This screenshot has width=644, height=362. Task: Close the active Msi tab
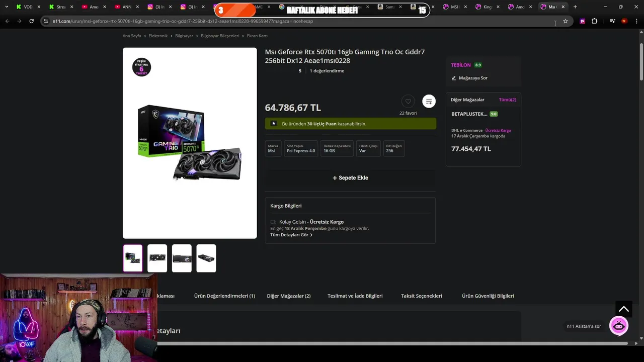[563, 7]
